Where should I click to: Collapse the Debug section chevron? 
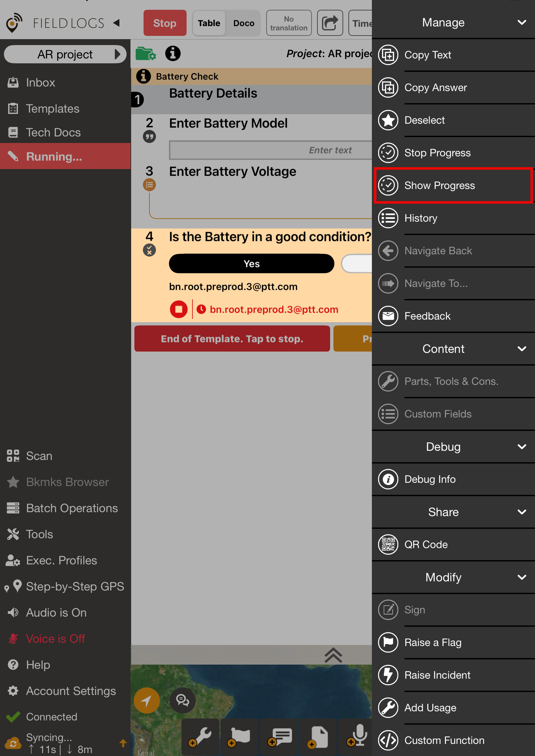[x=522, y=447]
